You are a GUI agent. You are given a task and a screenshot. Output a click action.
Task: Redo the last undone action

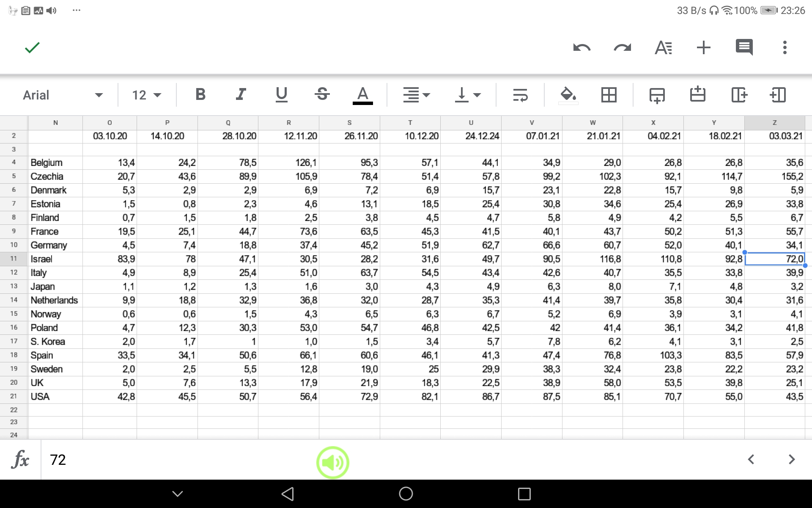click(x=622, y=47)
